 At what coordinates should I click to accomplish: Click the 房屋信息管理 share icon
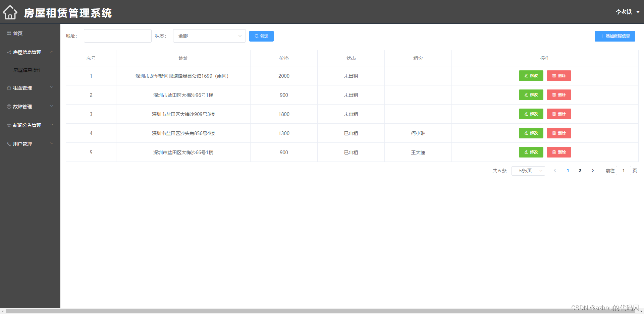click(x=9, y=52)
